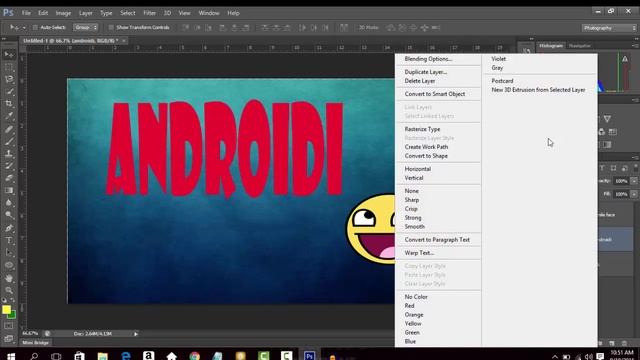Switch to the Navigator panel tab

(580, 46)
